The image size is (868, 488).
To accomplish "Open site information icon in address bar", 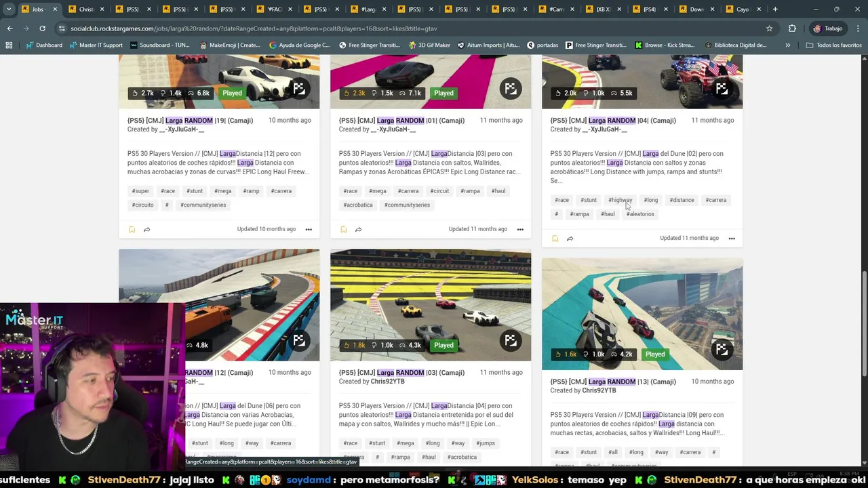I will 62,28.
